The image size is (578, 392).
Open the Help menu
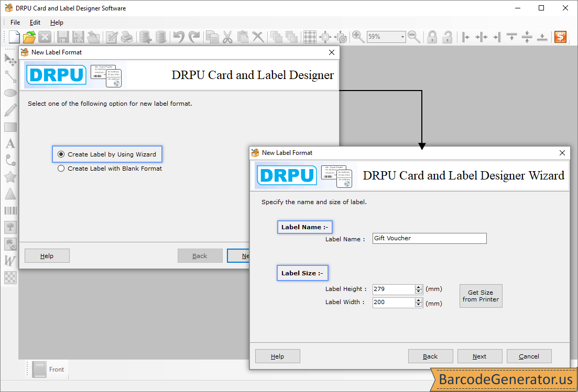point(57,23)
